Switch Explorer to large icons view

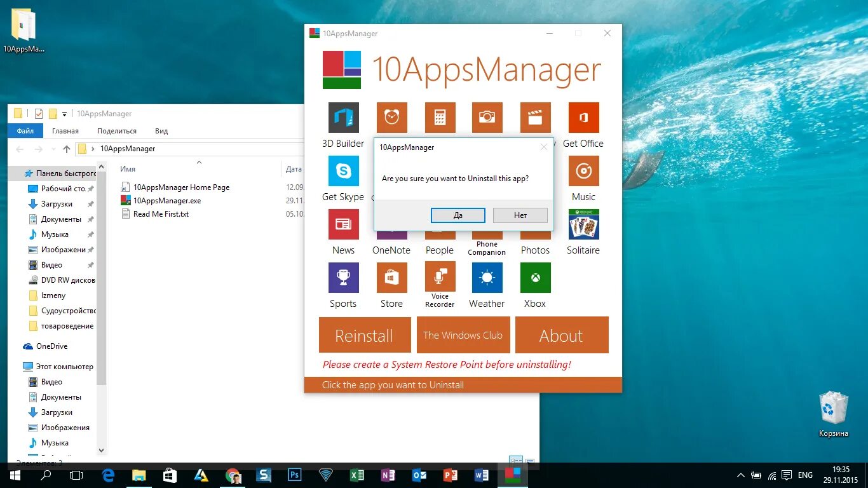(530, 461)
